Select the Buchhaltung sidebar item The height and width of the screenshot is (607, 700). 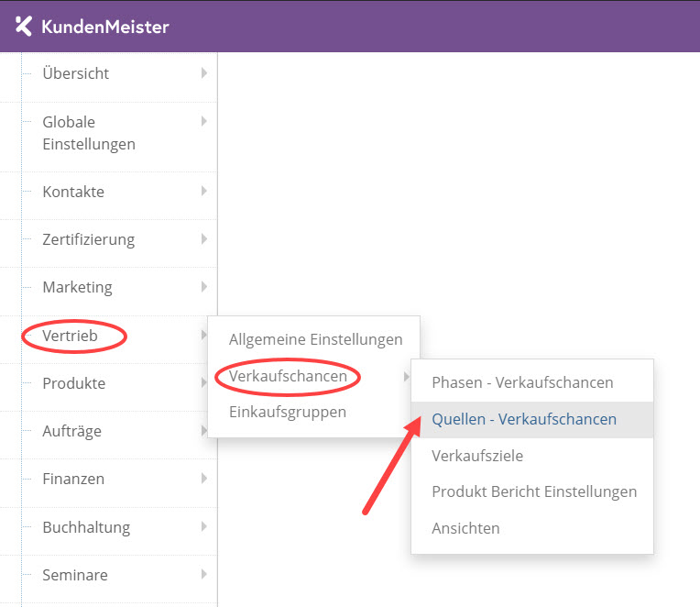tap(86, 527)
